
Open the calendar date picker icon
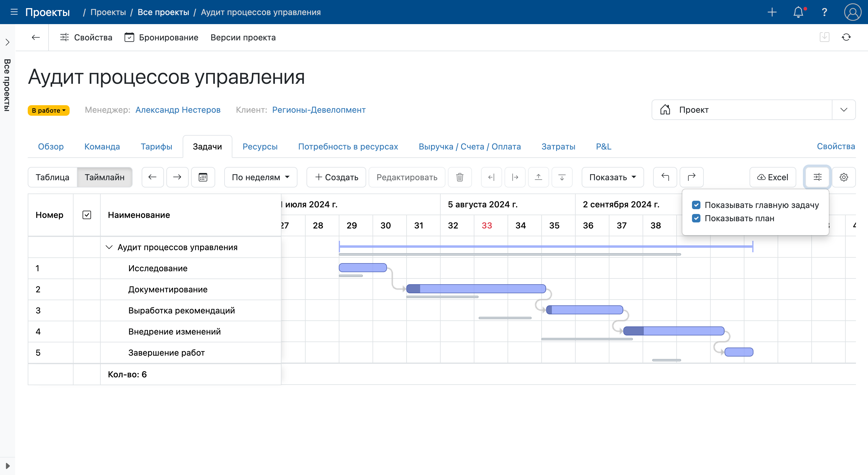[203, 177]
